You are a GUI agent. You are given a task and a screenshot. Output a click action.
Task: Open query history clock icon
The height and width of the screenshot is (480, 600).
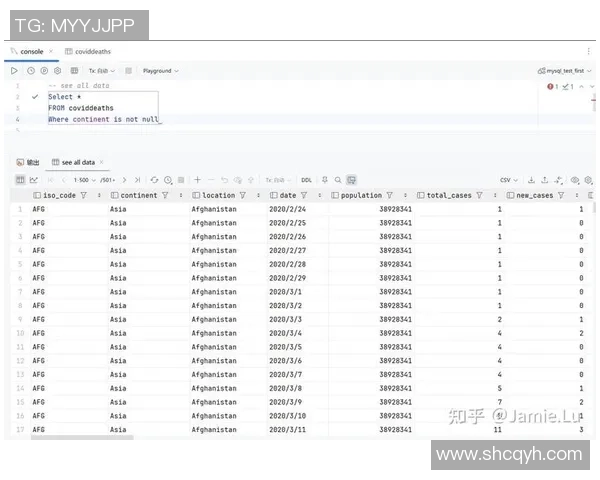coord(31,71)
